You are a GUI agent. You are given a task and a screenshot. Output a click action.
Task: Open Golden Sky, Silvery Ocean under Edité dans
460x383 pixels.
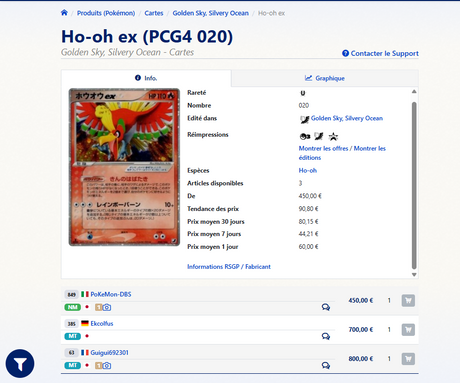coord(347,118)
